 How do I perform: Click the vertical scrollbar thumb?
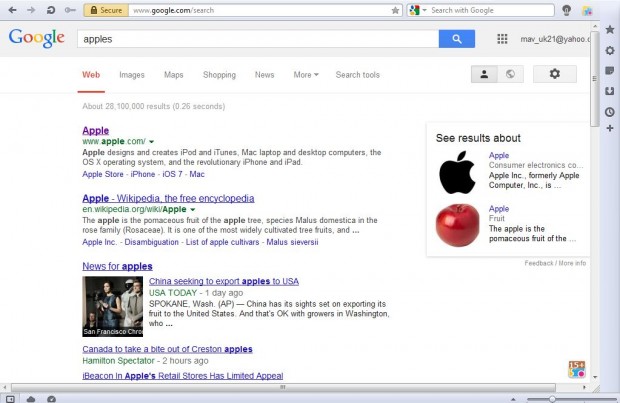(595, 78)
